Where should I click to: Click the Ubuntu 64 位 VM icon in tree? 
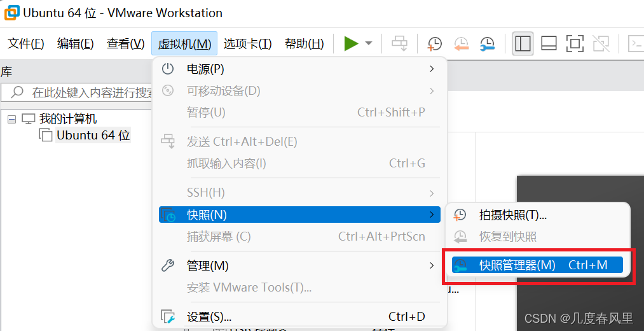[x=46, y=135]
